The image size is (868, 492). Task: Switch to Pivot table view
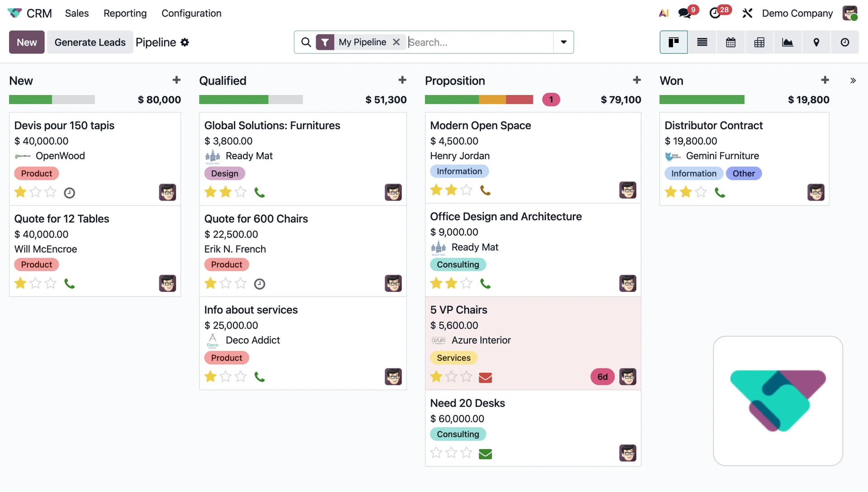coord(759,42)
